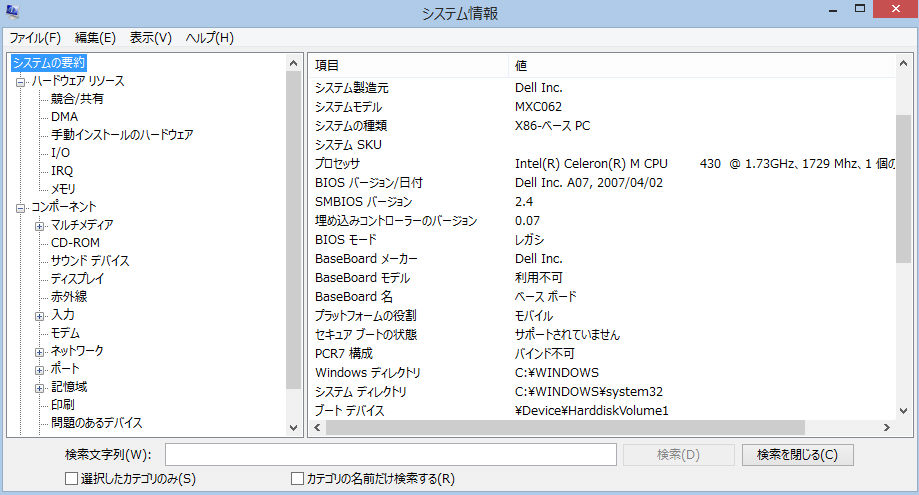The height and width of the screenshot is (495, 919).
Task: Click the tree panel scroll-down arrow
Action: pyautogui.click(x=294, y=427)
